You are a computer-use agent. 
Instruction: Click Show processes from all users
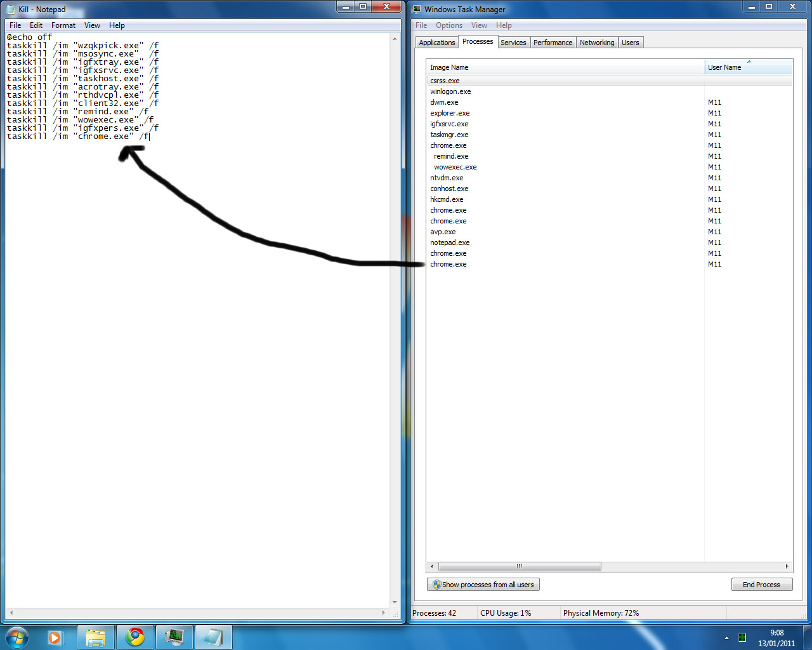pos(483,585)
